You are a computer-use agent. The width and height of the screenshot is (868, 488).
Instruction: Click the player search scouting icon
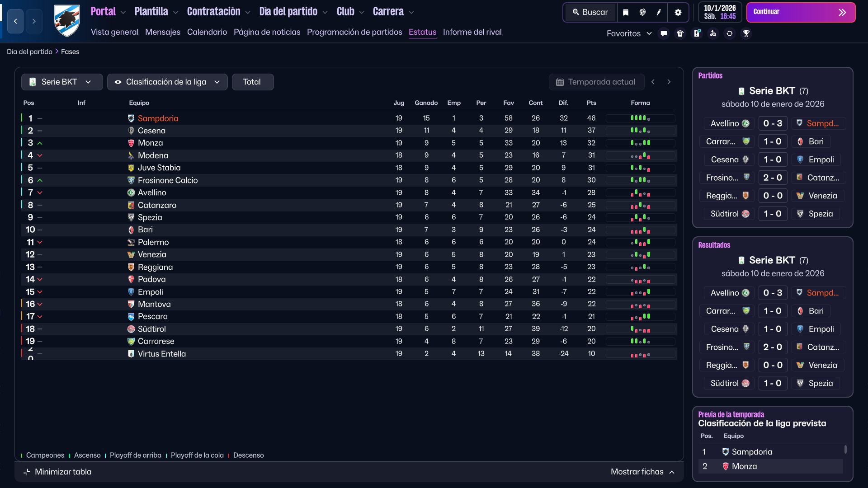click(x=713, y=33)
